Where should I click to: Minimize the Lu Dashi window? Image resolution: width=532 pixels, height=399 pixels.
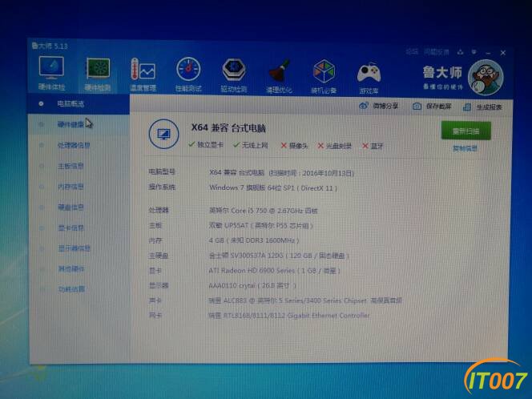(x=488, y=53)
